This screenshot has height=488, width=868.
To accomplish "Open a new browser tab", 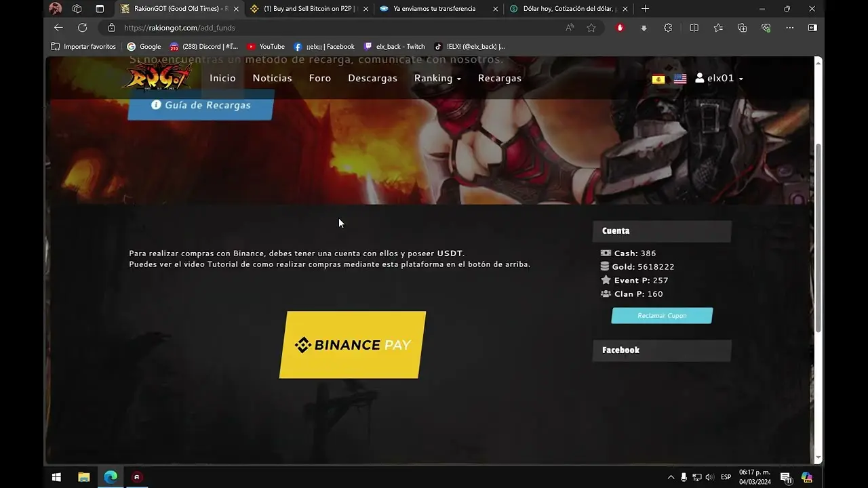I will pyautogui.click(x=645, y=9).
